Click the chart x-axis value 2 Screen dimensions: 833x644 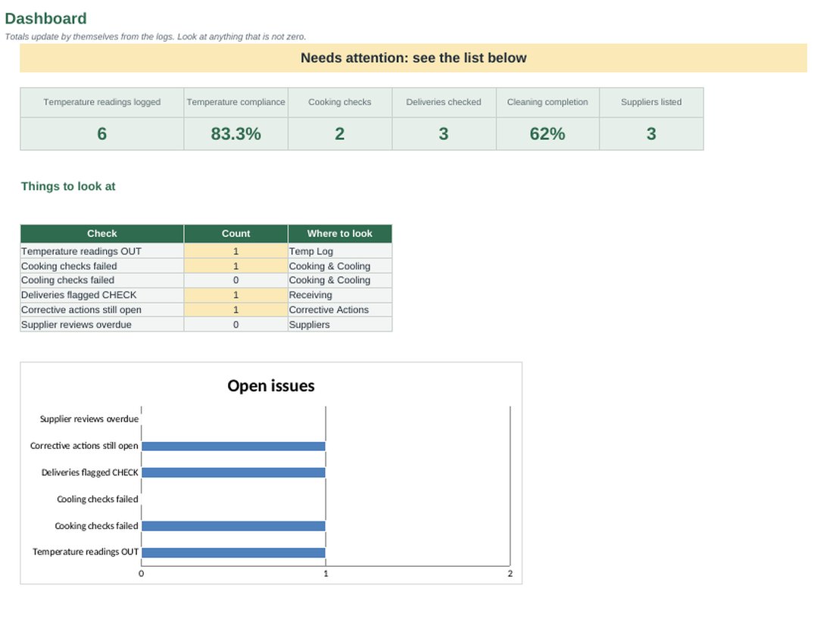tap(510, 574)
